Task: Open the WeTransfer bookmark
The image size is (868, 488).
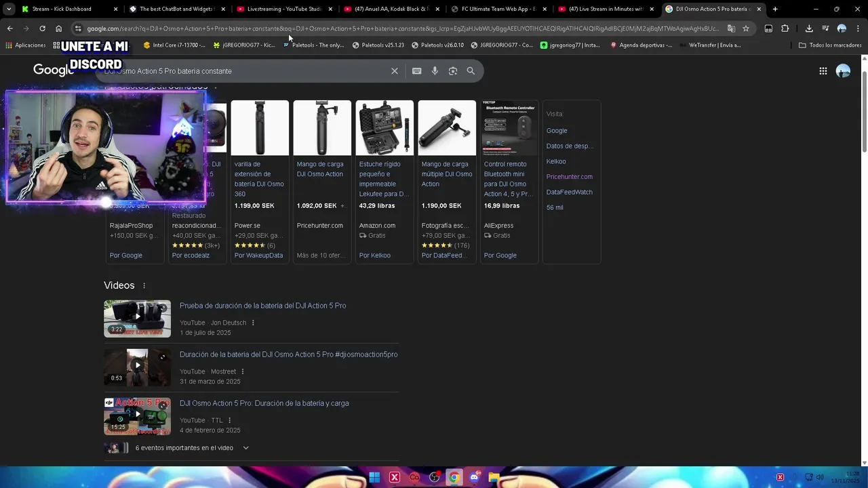Action: [710, 45]
